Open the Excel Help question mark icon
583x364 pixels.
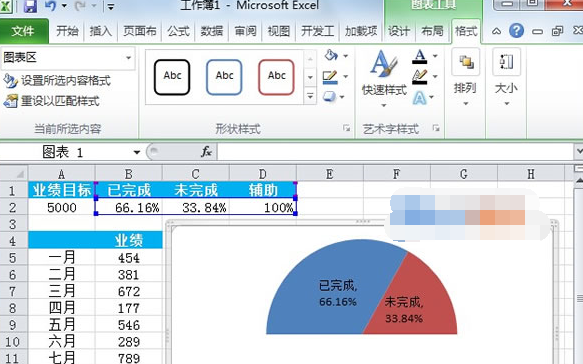coord(516,31)
